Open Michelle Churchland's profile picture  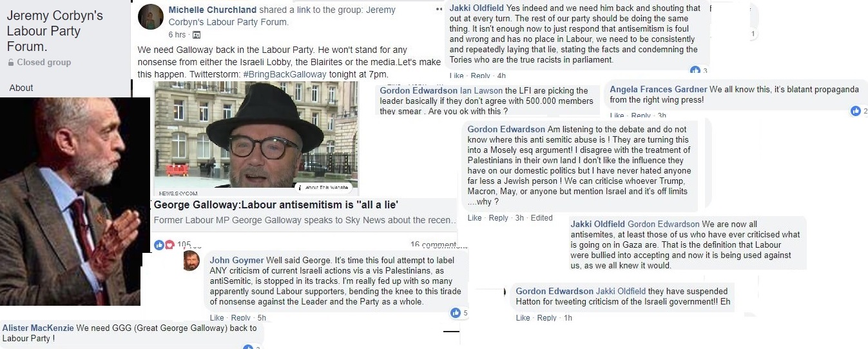click(150, 17)
